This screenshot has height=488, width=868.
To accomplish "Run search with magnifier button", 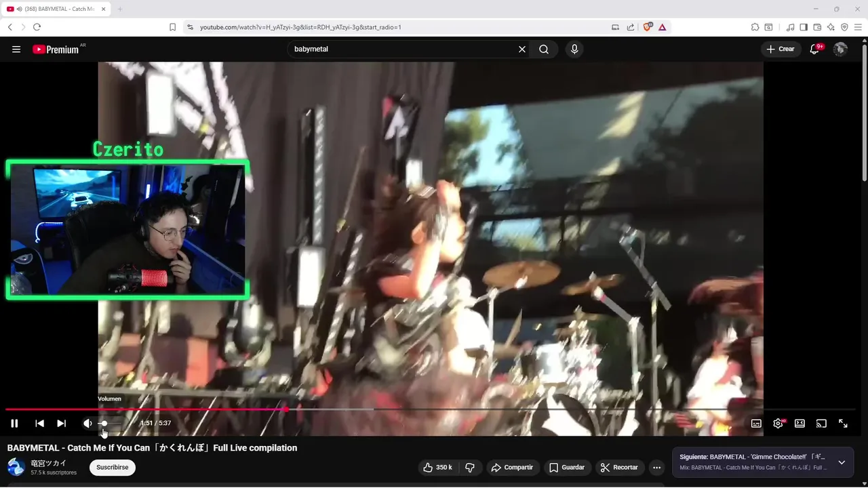I will pyautogui.click(x=544, y=49).
